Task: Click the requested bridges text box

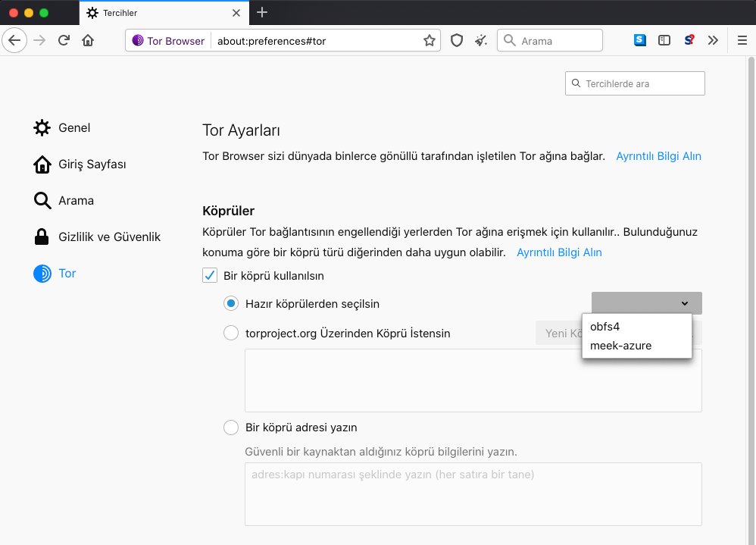Action: [473, 381]
